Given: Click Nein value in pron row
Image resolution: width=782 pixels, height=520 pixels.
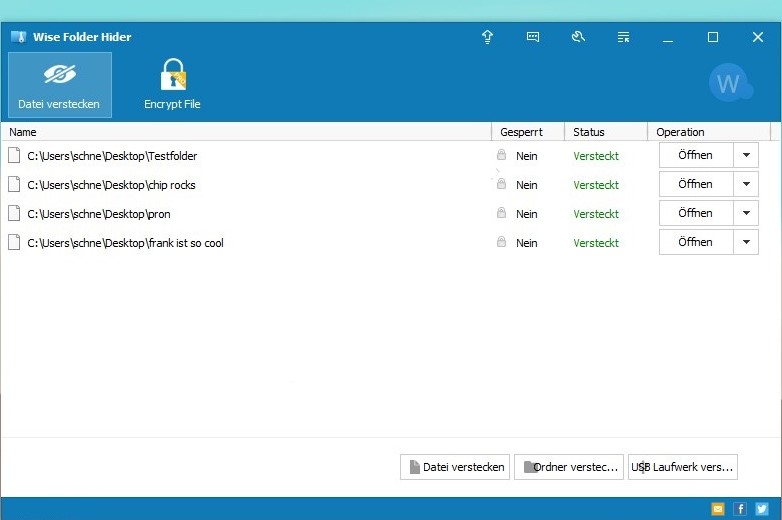Looking at the screenshot, I should point(527,214).
